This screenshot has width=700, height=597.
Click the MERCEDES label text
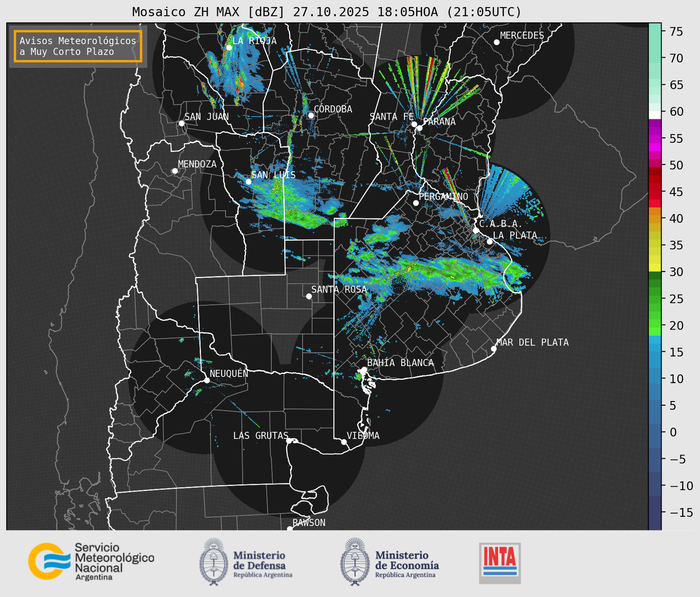pyautogui.click(x=522, y=36)
